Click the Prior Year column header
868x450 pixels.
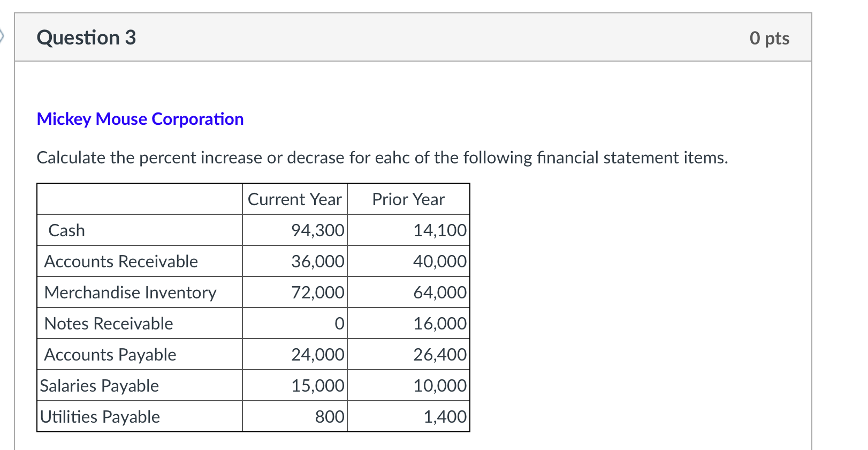[408, 199]
